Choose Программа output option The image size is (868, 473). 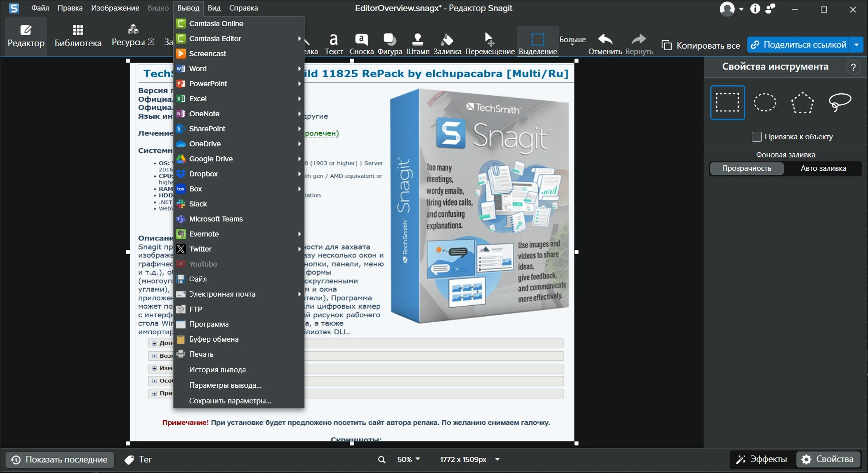(239, 324)
